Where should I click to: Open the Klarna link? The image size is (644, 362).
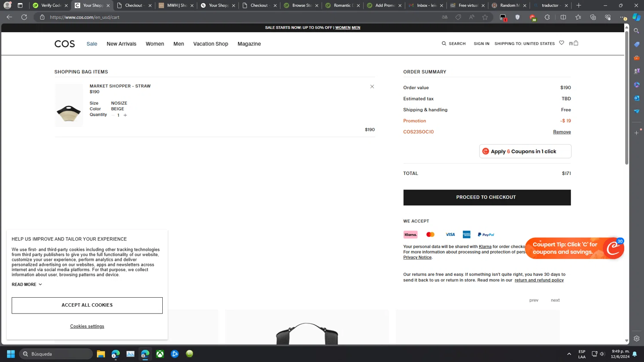[x=485, y=247]
